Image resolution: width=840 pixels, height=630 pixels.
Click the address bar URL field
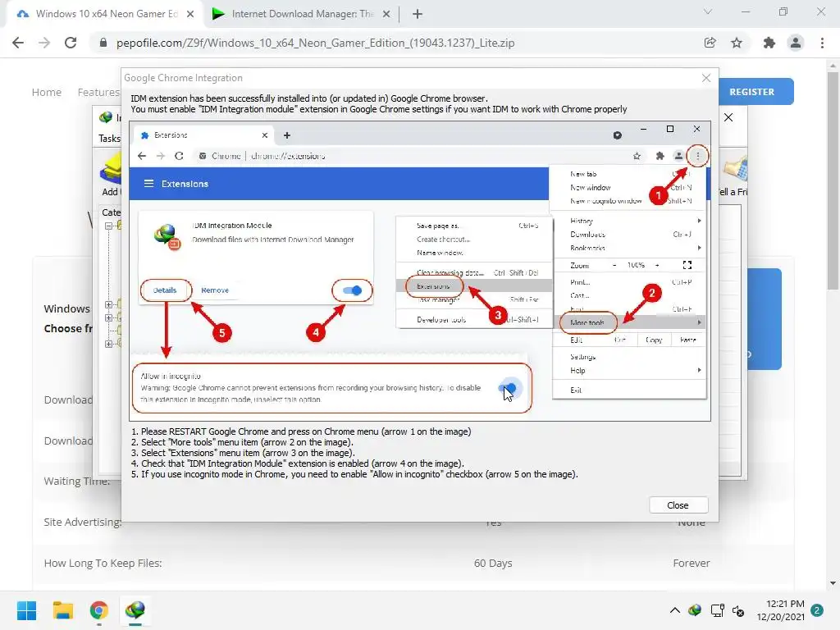pos(316,43)
